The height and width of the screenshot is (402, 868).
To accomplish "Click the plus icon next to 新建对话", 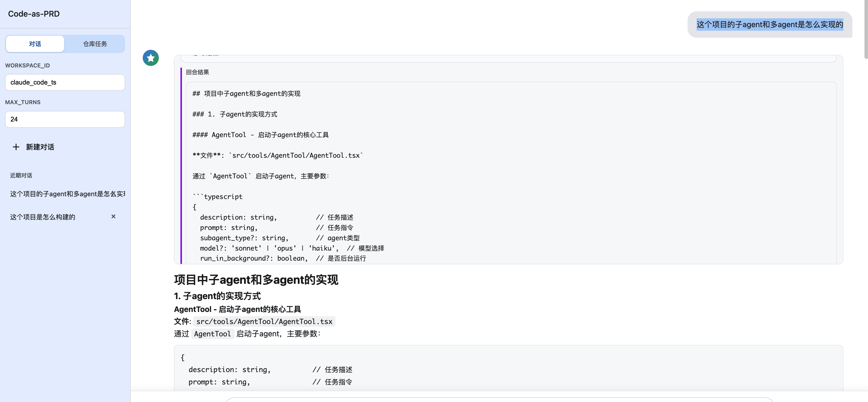I will (16, 147).
